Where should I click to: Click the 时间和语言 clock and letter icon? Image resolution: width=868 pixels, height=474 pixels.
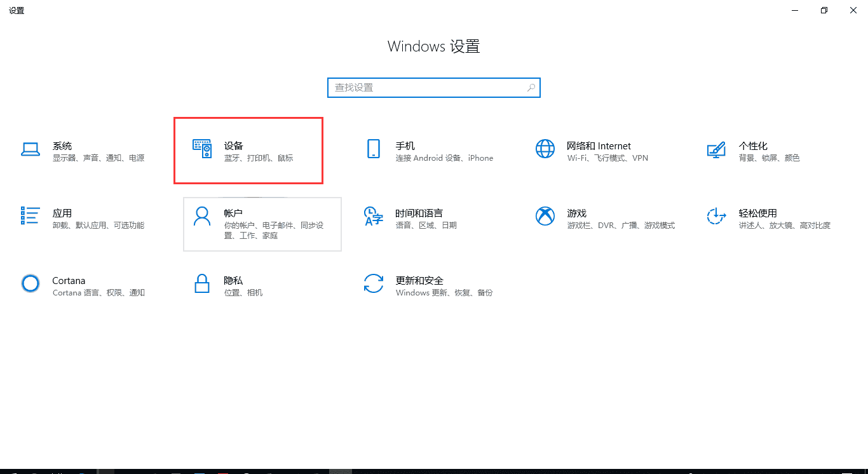click(374, 216)
